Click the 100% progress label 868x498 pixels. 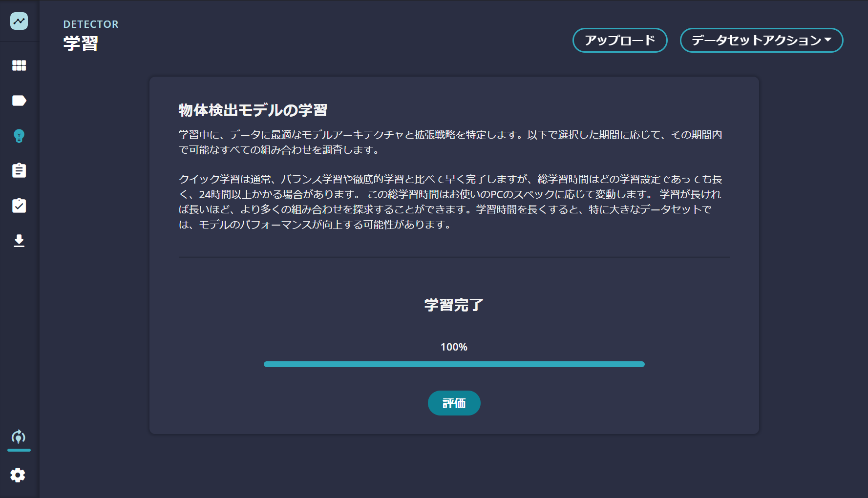[x=454, y=347]
